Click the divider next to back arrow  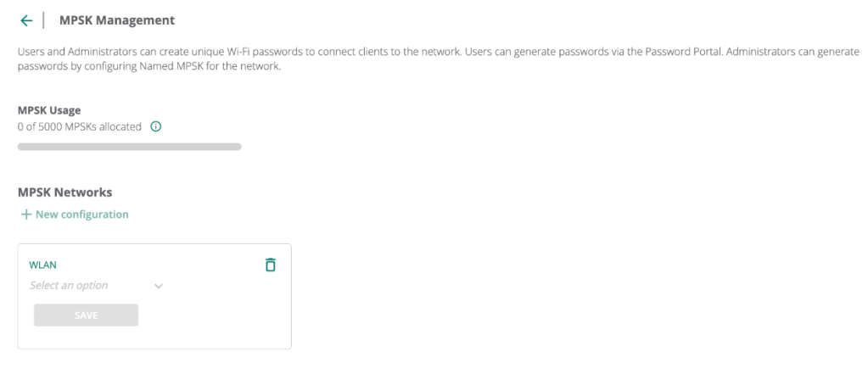point(43,20)
